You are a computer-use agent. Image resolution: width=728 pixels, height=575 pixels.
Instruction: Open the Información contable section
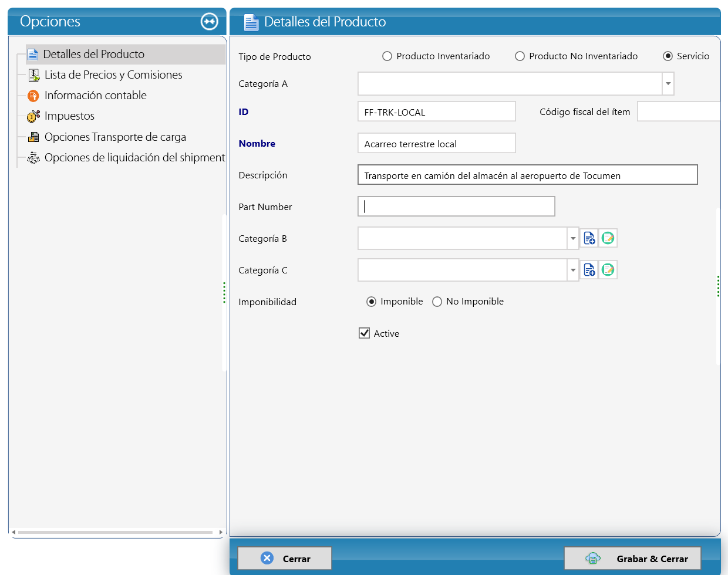tap(96, 96)
